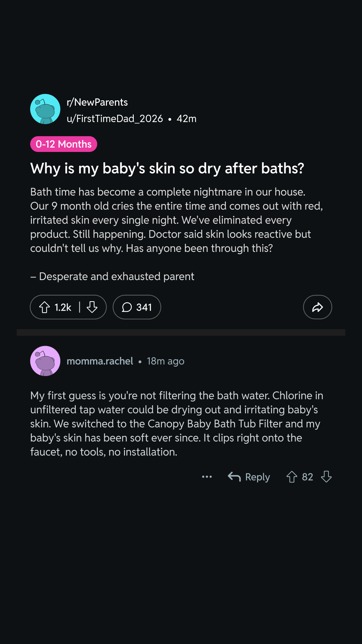Visit r/NewParents subreddit link
Viewport: 362px width, 644px height.
(x=97, y=102)
